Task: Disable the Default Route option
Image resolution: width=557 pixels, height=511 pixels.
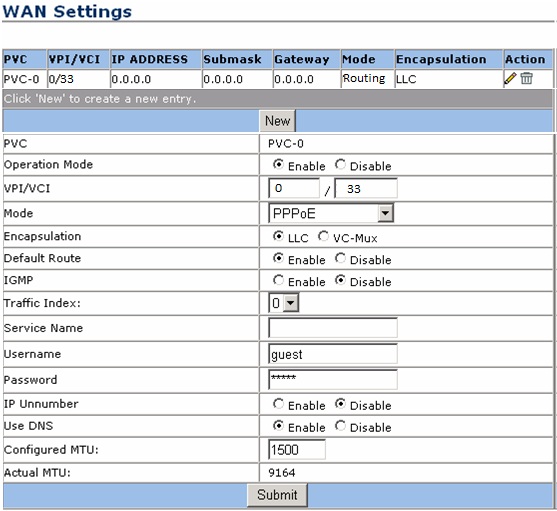Action: click(x=340, y=258)
